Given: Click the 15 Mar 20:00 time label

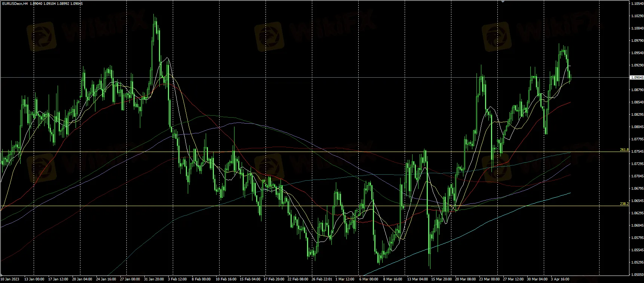Looking at the screenshot, I should (441, 279).
